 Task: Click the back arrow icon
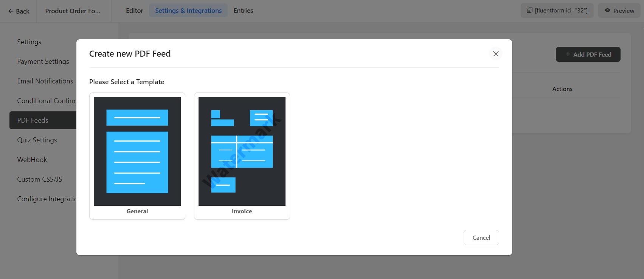(11, 11)
